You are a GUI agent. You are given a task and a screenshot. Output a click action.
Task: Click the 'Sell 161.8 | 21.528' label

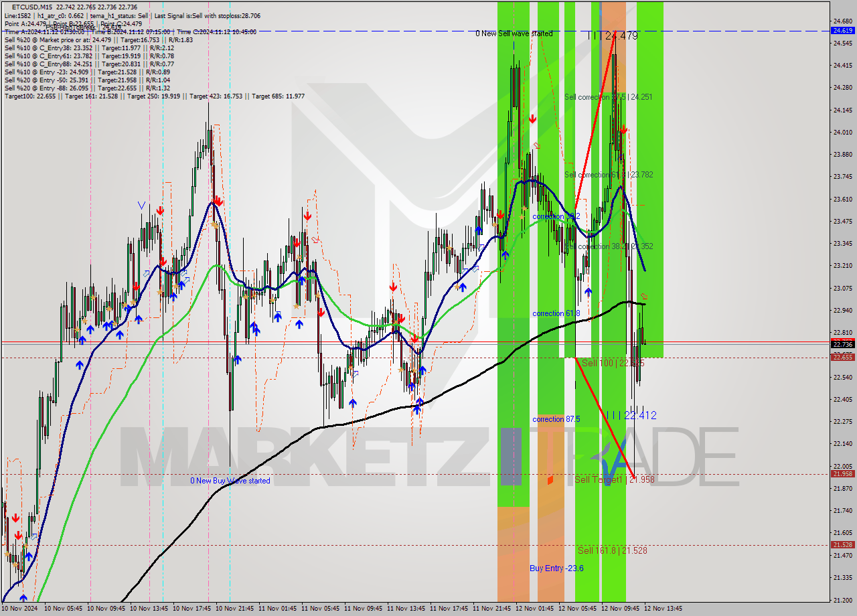613,550
